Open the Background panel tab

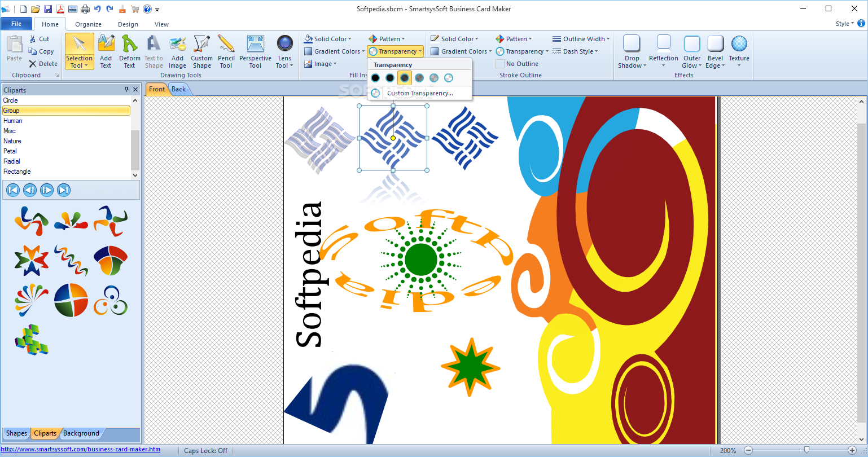tap(81, 433)
